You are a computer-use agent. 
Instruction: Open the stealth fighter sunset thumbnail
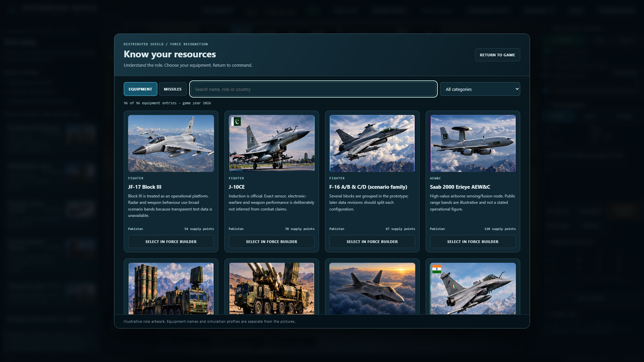tap(372, 289)
